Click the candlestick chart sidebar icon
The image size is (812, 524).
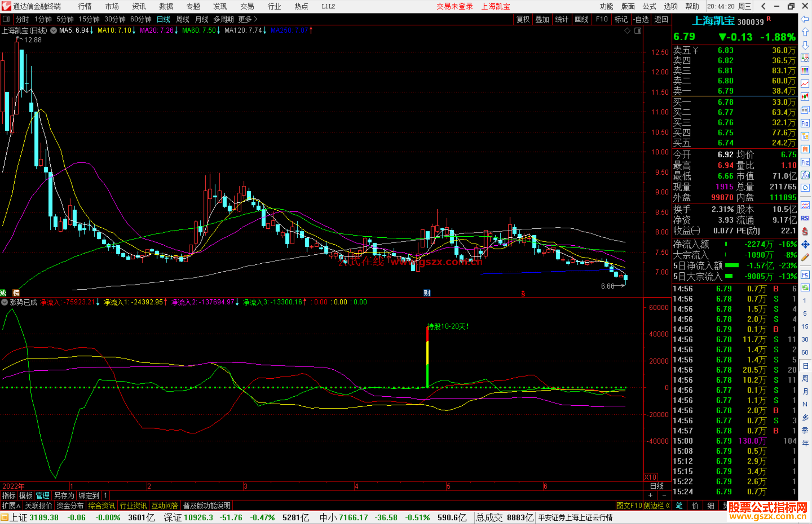pos(805,97)
